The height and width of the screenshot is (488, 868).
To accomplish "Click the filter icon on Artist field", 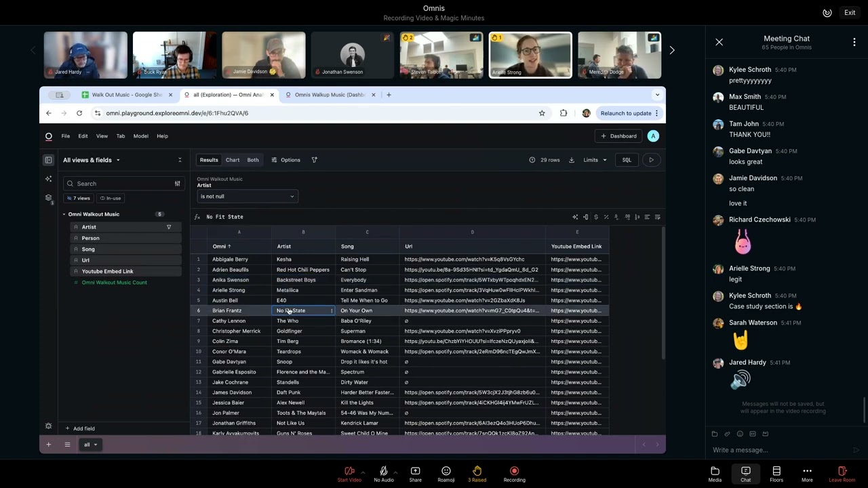I will coord(169,227).
